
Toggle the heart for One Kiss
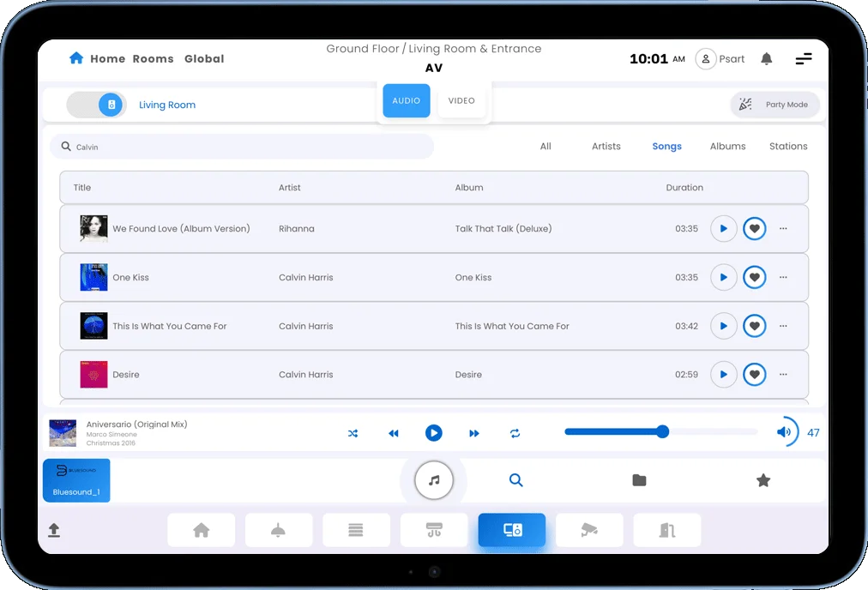(754, 277)
